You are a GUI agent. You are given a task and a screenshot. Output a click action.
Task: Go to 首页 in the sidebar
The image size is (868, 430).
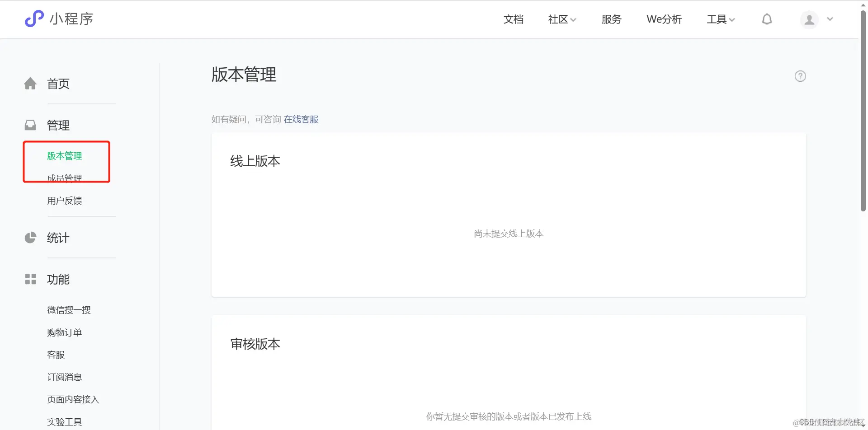[58, 84]
